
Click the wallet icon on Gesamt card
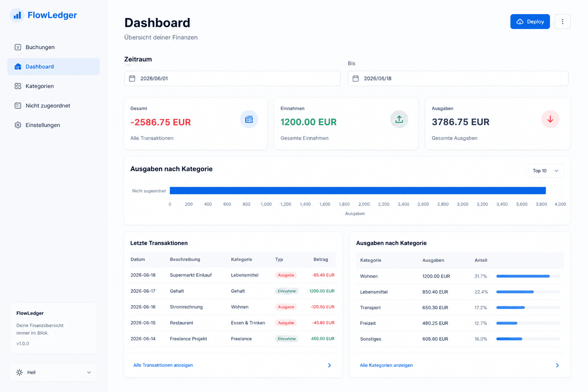click(249, 119)
